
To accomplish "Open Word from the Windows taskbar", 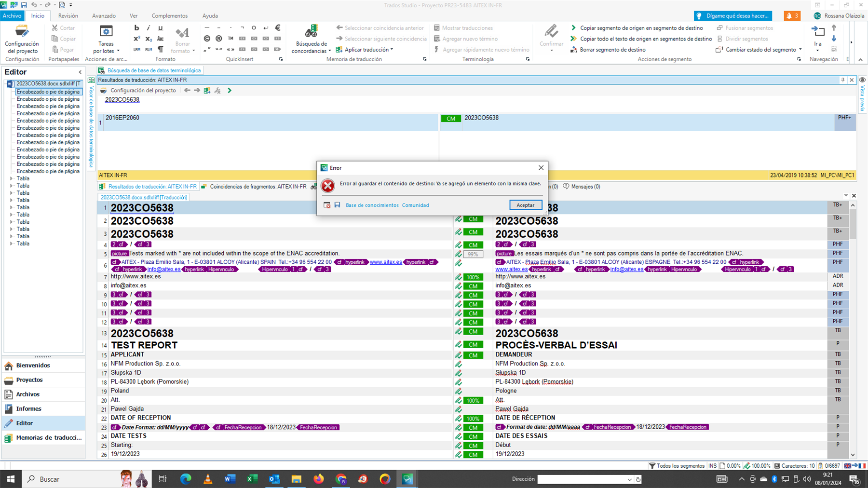I will (230, 479).
